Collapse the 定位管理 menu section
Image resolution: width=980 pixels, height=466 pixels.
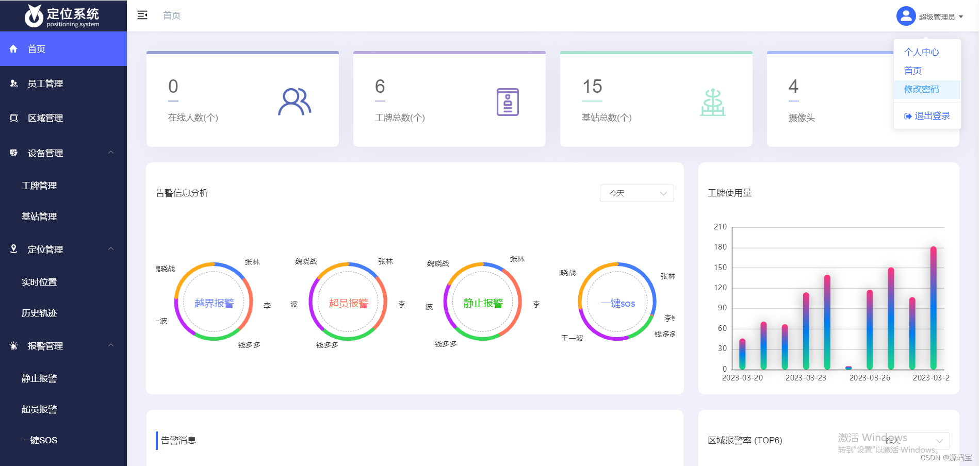click(110, 249)
